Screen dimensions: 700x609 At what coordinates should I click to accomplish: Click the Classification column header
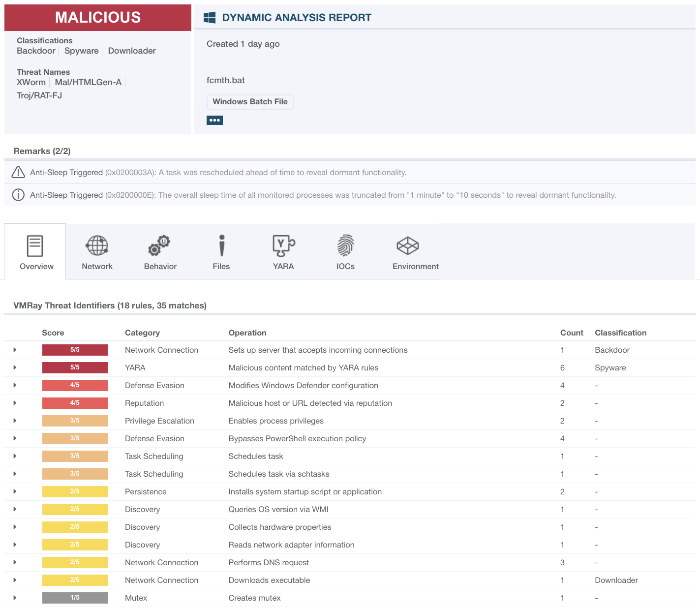[621, 333]
